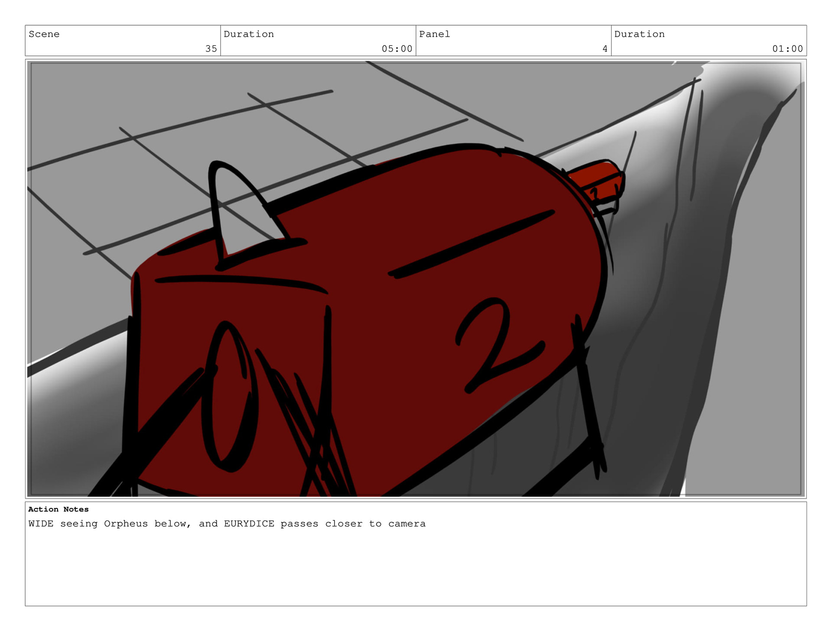Click the Panel label in header
832x644 pixels.
click(434, 34)
